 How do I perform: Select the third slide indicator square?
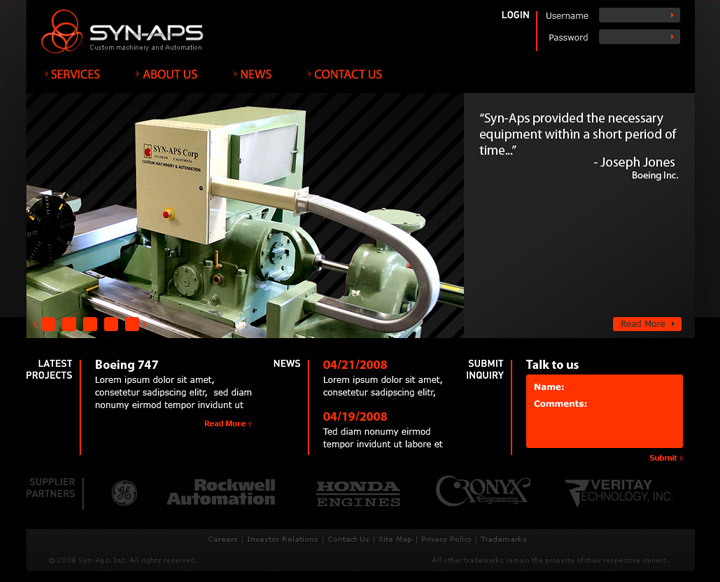pyautogui.click(x=90, y=324)
